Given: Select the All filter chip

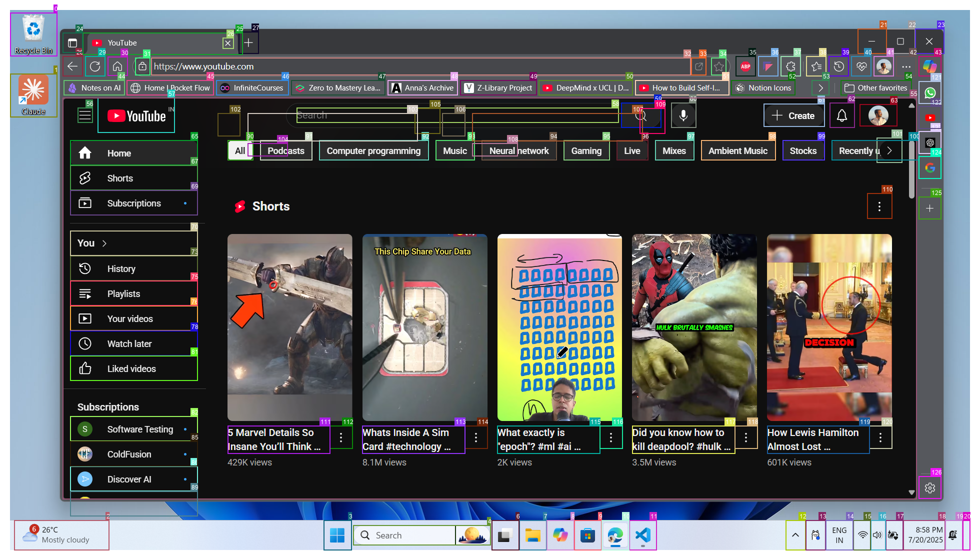Looking at the screenshot, I should coord(240,150).
